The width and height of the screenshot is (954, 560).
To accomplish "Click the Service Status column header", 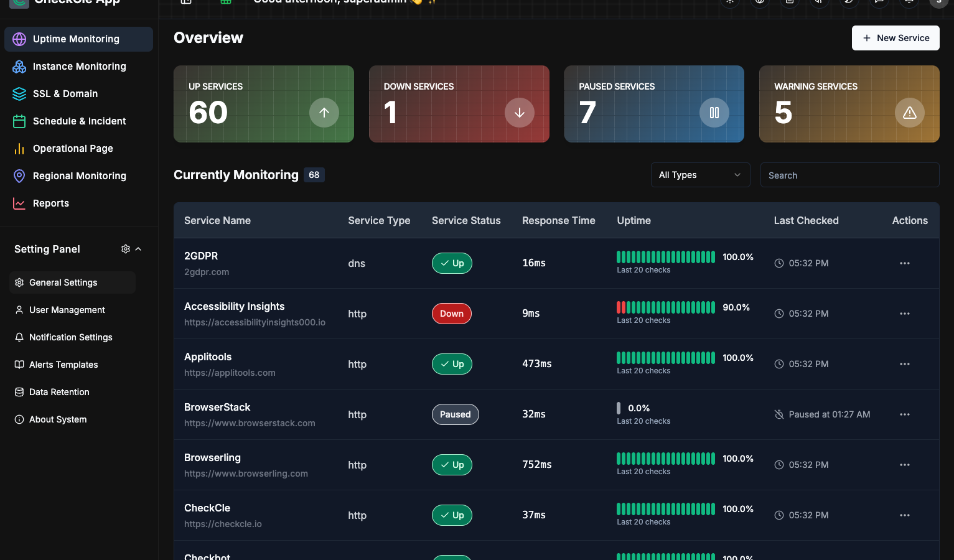I will coord(466,220).
